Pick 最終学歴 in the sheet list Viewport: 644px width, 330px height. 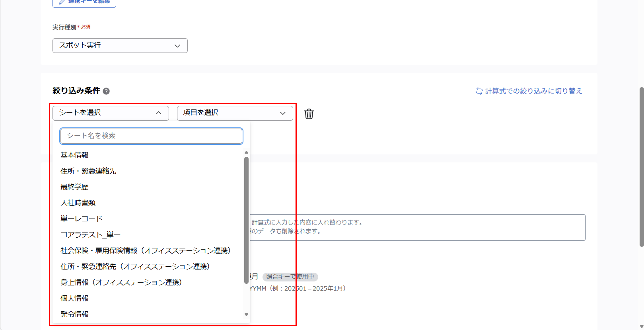coord(74,187)
